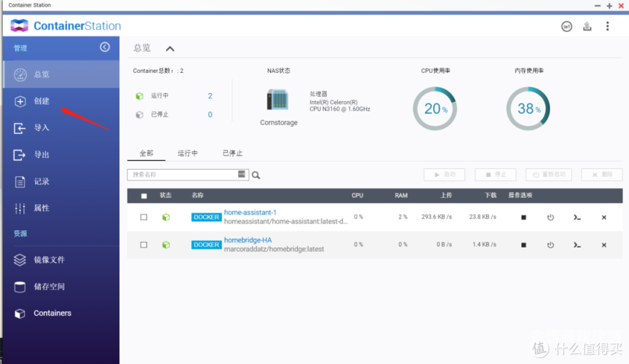Stop home-assistant-1 with square icon
629x364 pixels.
click(x=523, y=218)
